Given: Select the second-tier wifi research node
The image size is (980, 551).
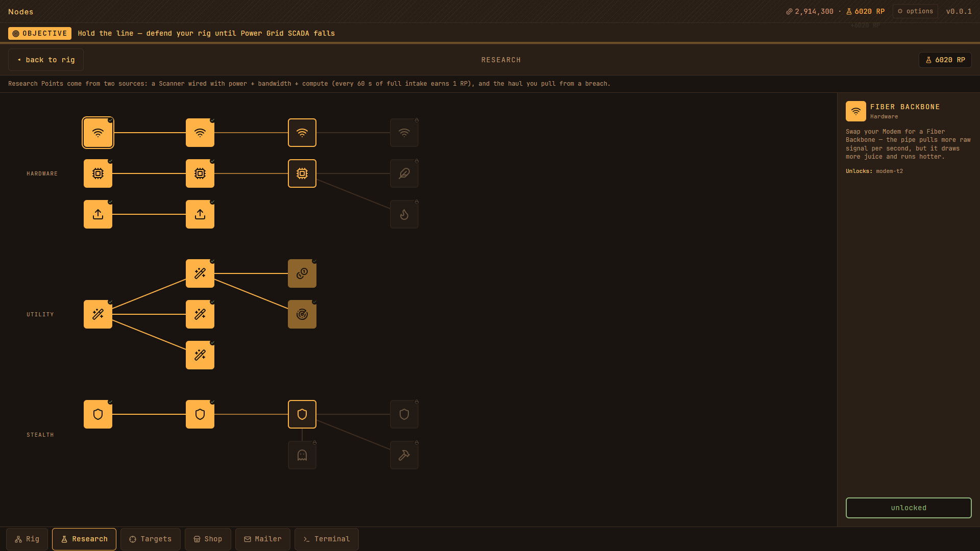Looking at the screenshot, I should click(200, 133).
